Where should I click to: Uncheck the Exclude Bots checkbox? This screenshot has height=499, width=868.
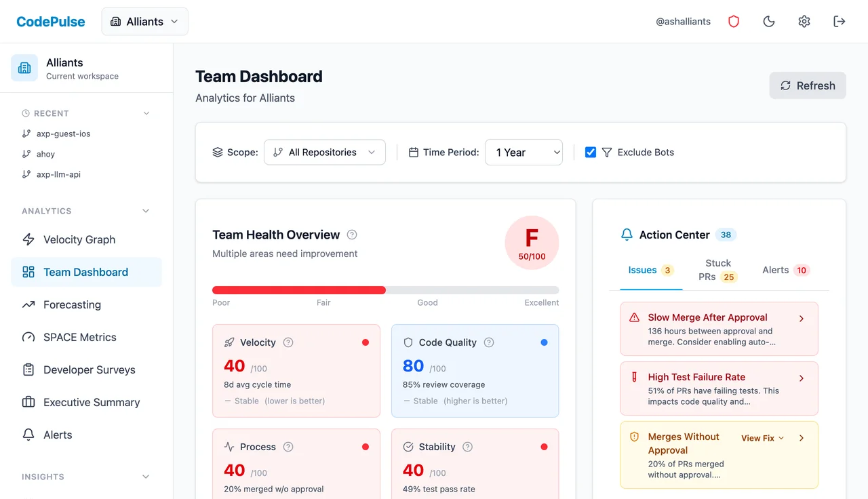click(591, 153)
